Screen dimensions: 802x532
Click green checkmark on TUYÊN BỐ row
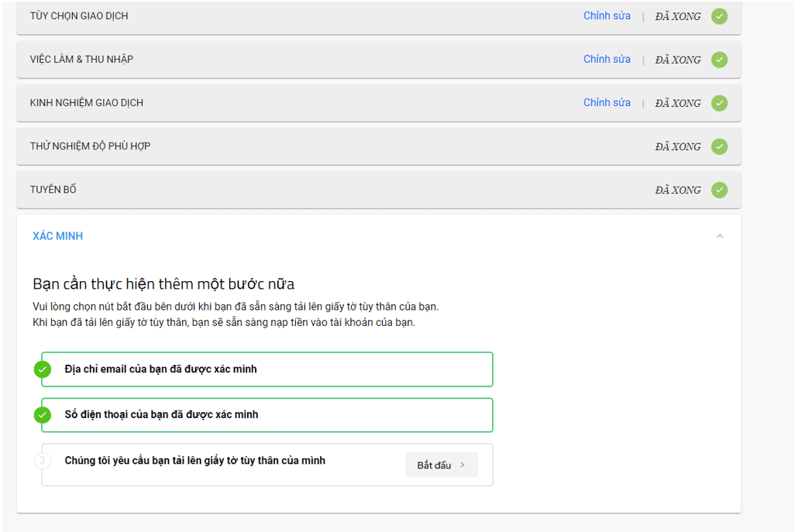719,190
